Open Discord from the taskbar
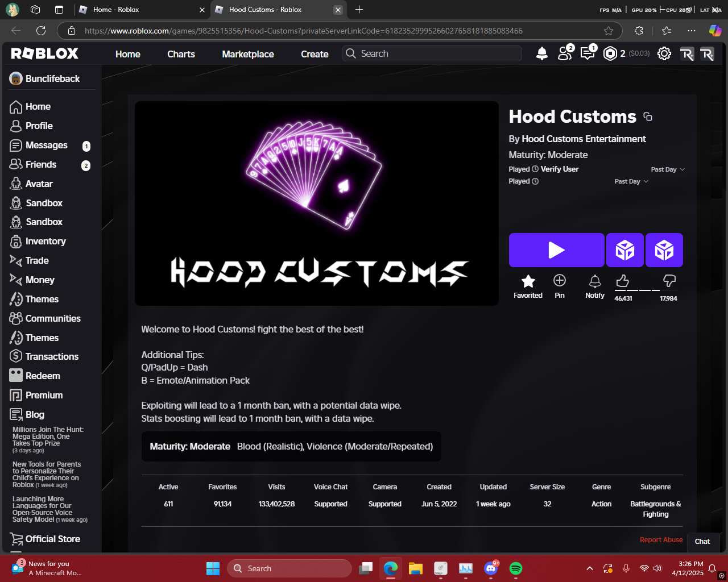728x582 pixels. tap(491, 568)
